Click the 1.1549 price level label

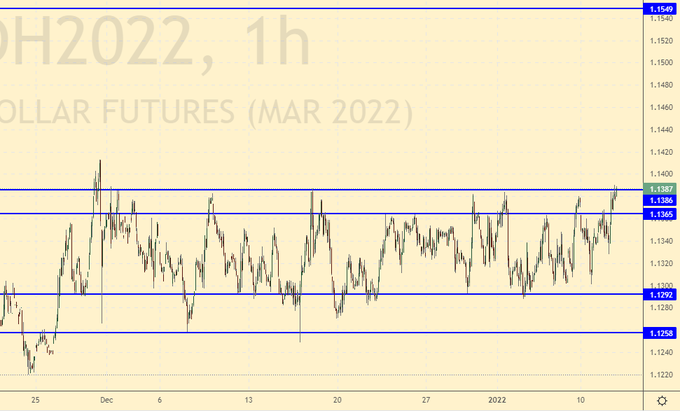(x=660, y=9)
